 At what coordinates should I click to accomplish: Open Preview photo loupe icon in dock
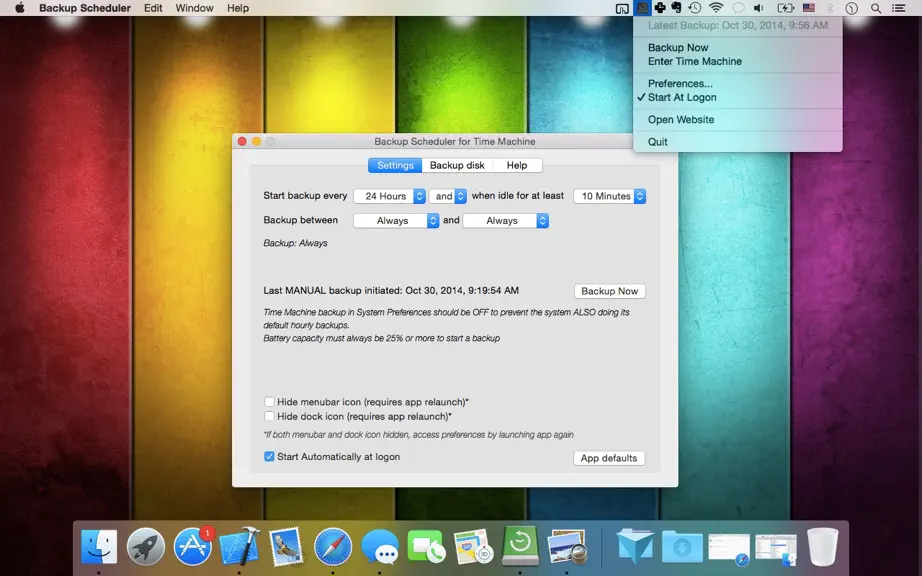click(x=567, y=547)
